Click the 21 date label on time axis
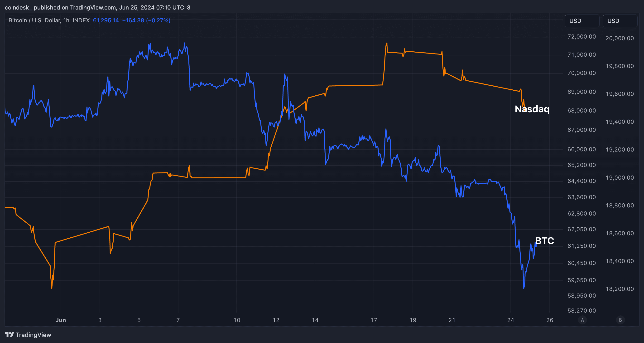 point(452,320)
